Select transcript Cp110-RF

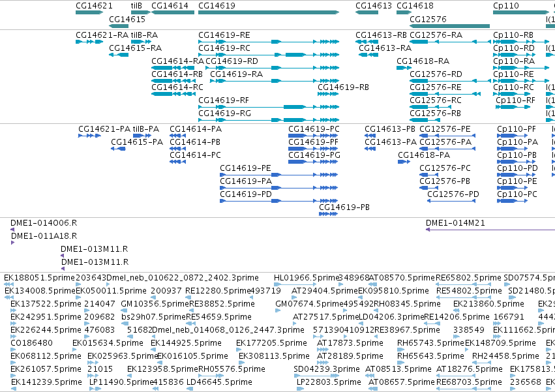point(515,100)
